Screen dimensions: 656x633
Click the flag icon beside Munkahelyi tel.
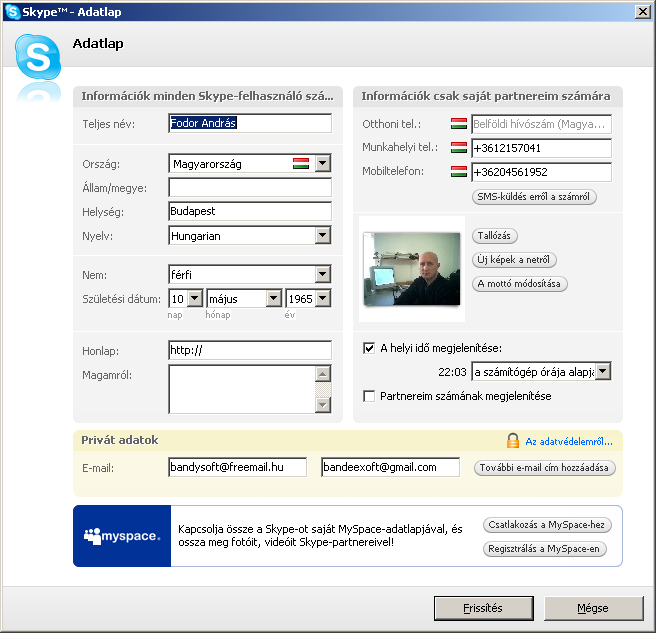tap(459, 148)
